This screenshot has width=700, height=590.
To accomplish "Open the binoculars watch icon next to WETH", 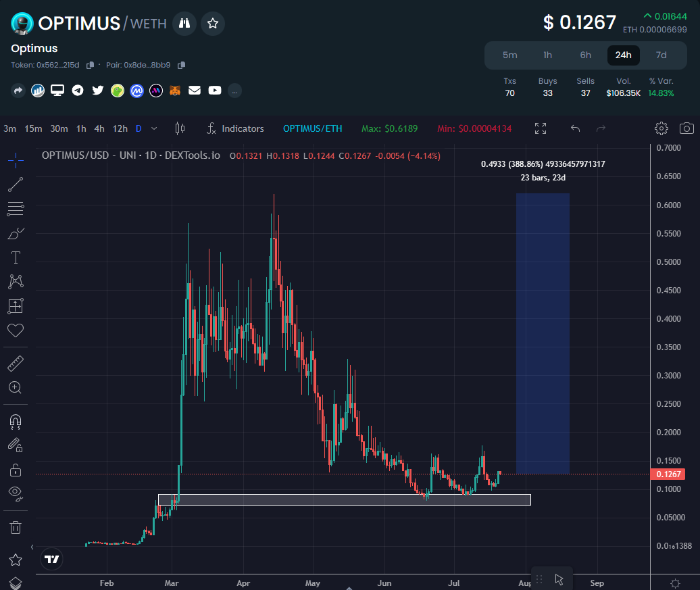I will coord(184,23).
